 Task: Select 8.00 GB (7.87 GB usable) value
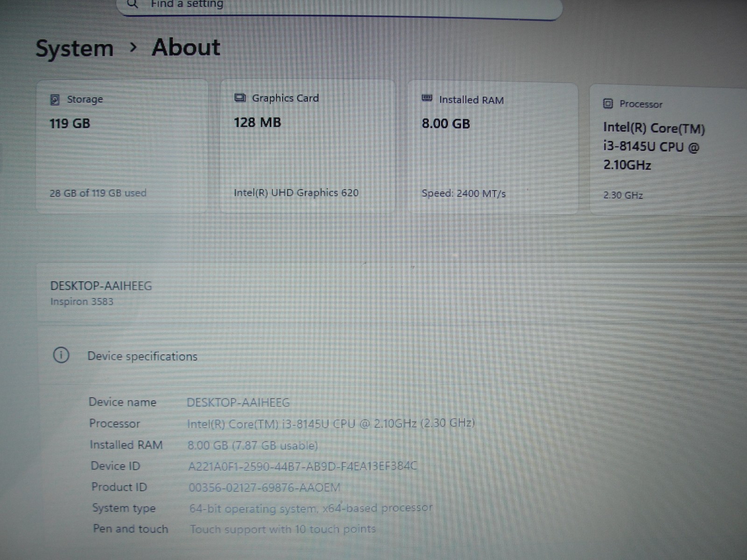tap(253, 445)
